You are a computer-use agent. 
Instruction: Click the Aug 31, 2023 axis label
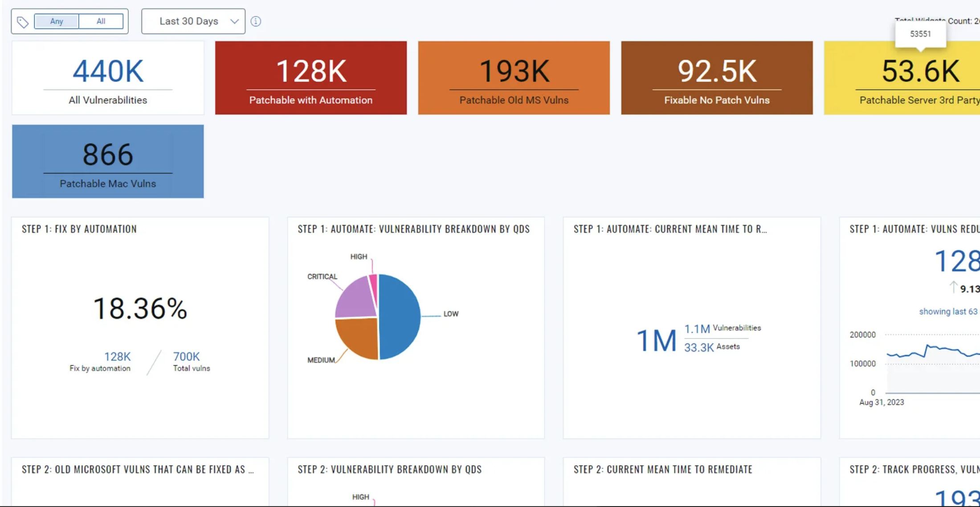click(882, 402)
